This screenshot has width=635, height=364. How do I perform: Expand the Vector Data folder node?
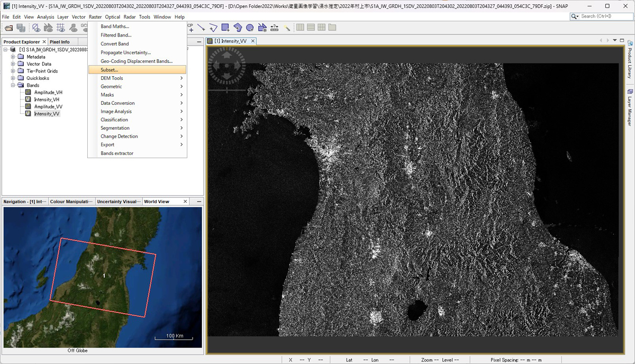click(x=13, y=64)
